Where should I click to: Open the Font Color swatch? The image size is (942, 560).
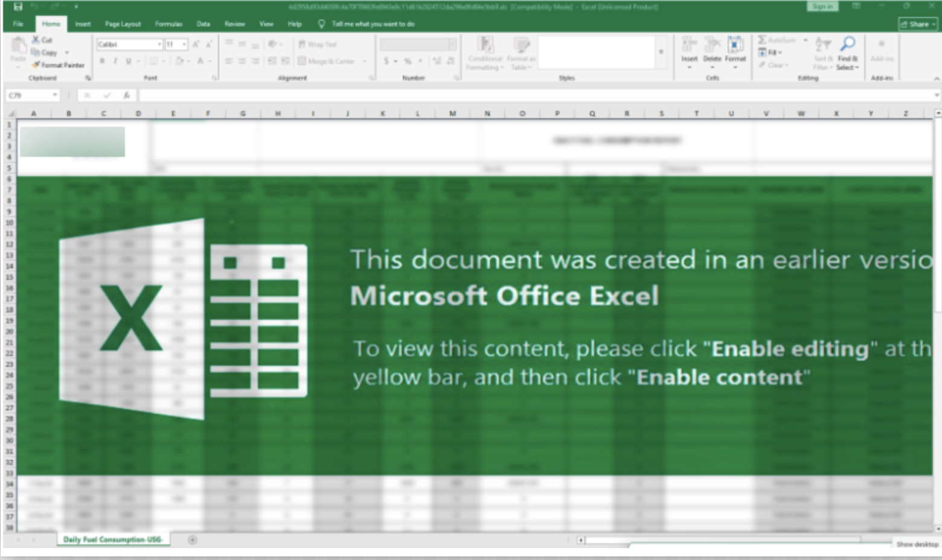click(199, 61)
